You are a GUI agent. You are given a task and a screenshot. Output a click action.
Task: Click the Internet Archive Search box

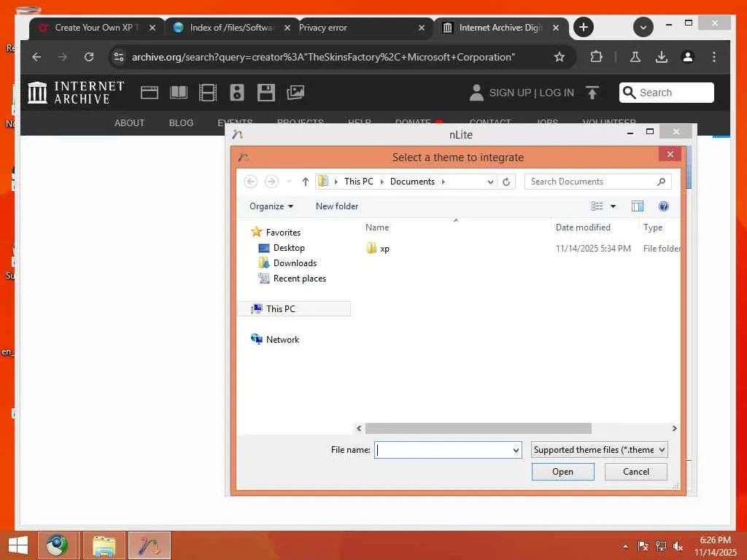pos(667,93)
